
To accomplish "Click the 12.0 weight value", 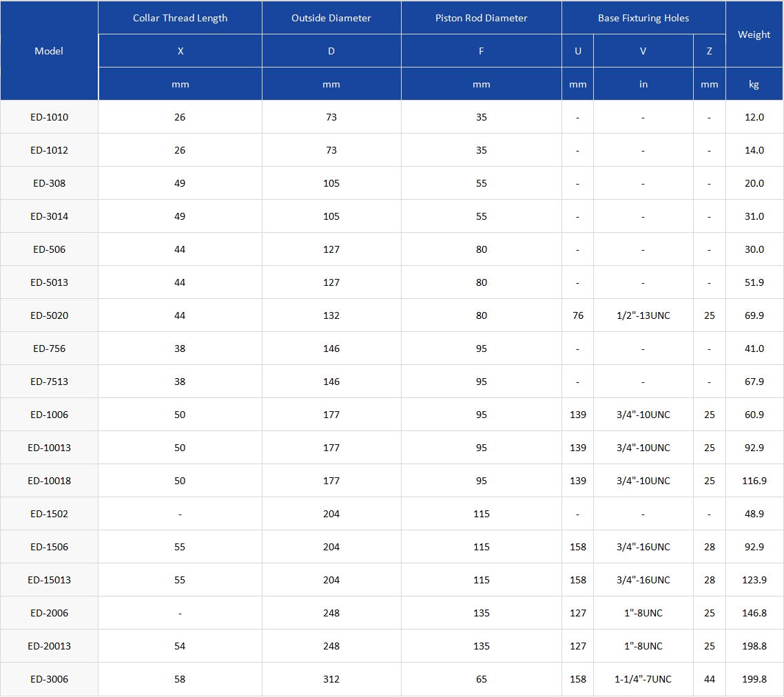I will (x=754, y=117).
